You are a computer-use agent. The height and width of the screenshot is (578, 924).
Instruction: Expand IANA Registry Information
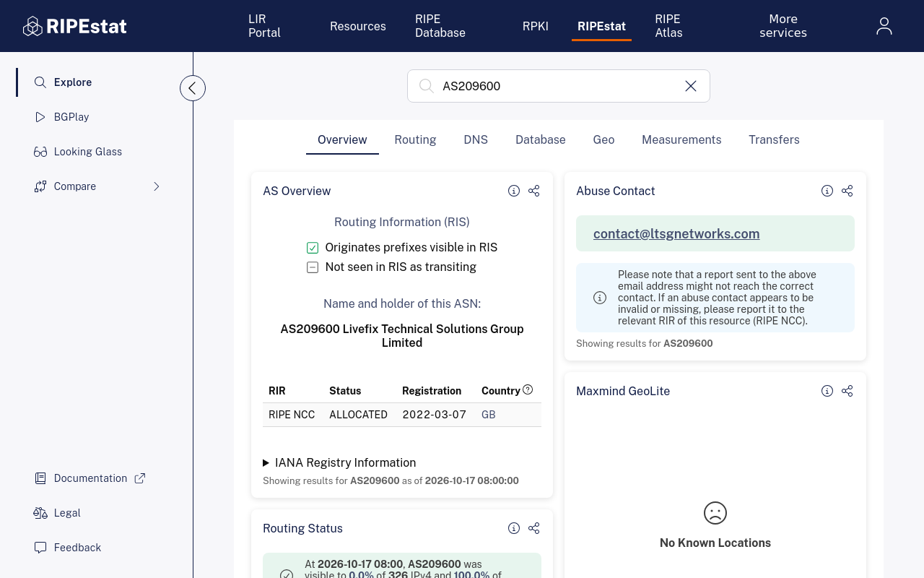339,462
